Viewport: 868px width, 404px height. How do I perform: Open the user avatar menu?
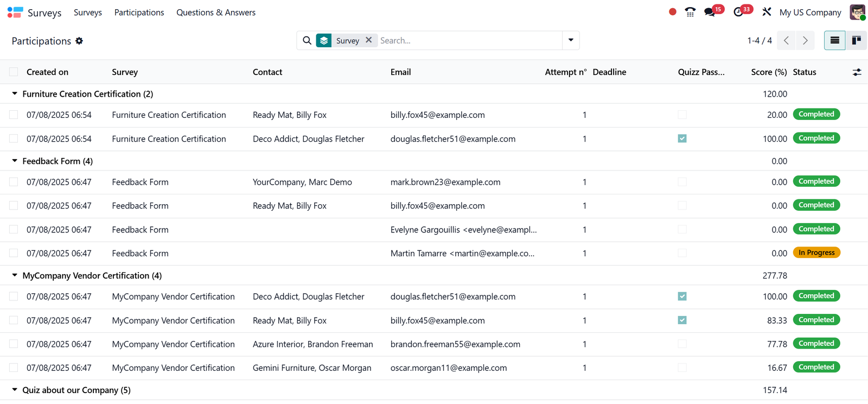pos(858,12)
